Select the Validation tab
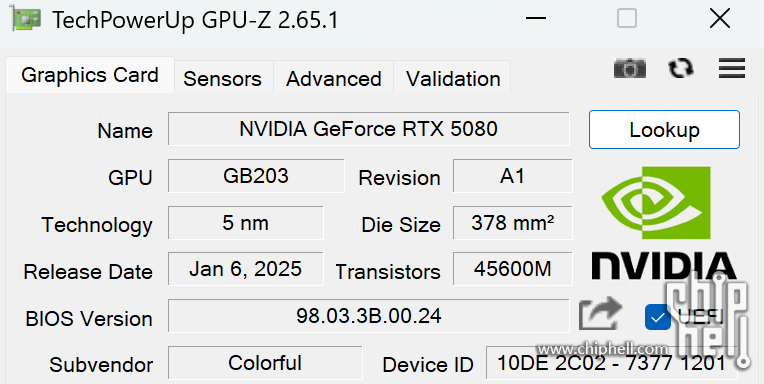This screenshot has width=764, height=384. pyautogui.click(x=453, y=78)
